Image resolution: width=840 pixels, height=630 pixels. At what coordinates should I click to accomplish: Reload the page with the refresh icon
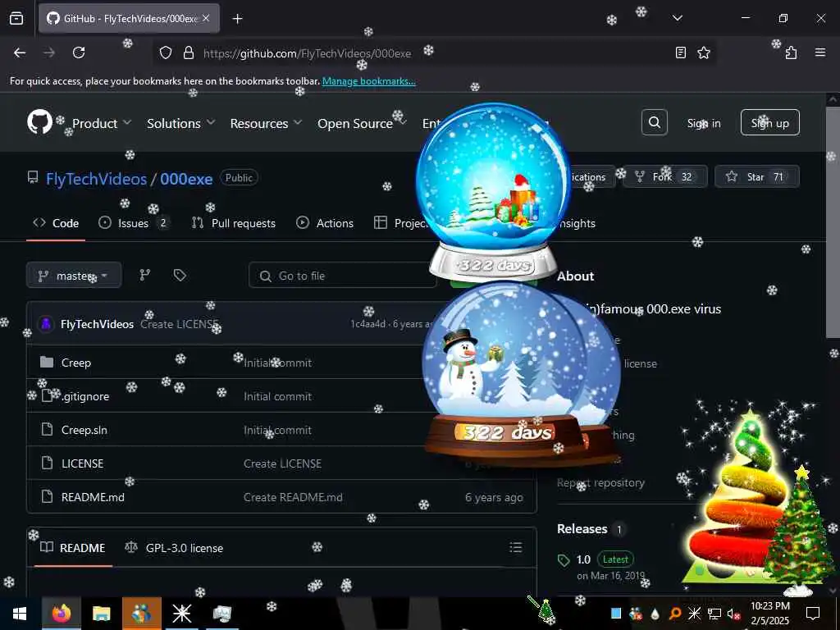[79, 52]
